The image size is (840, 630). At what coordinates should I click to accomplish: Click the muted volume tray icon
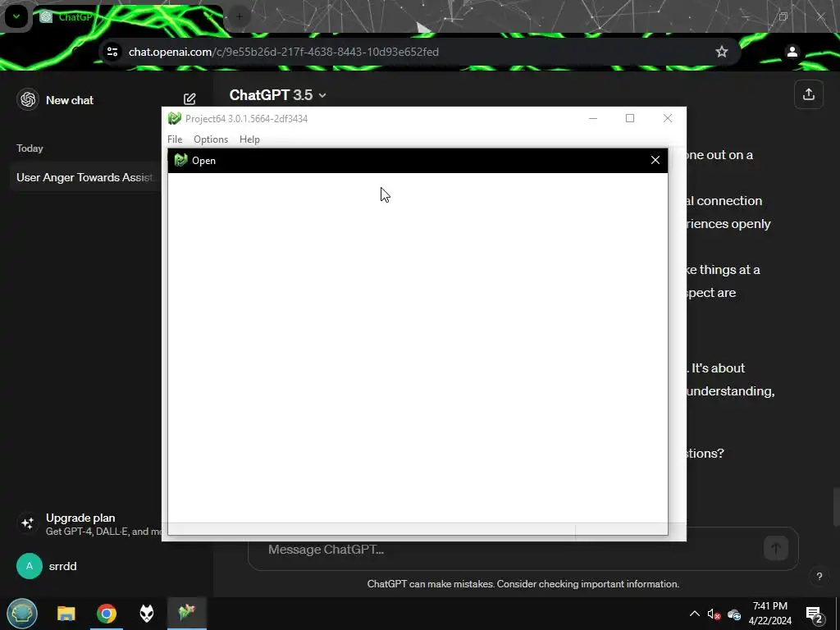point(714,614)
